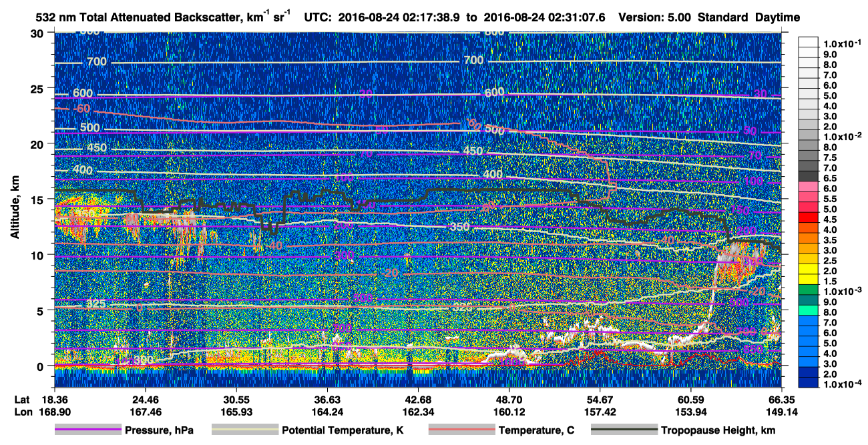This screenshot has height=445, width=868.
Task: Click latitude value '48.70'
Action: pyautogui.click(x=509, y=399)
